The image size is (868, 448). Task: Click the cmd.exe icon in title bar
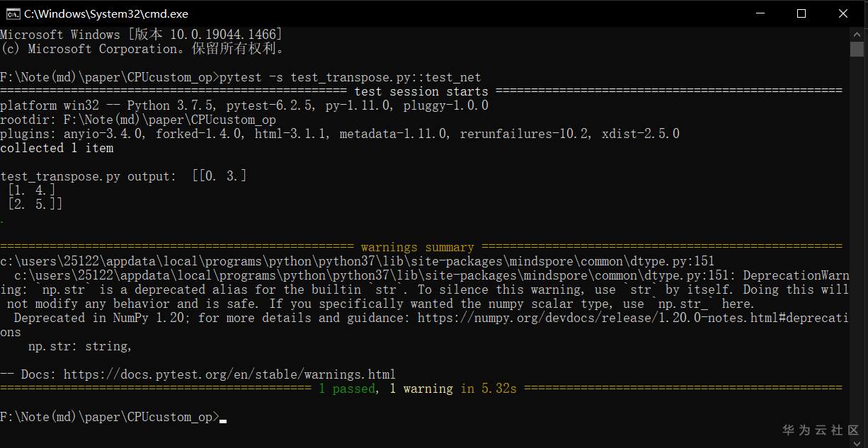(x=13, y=13)
